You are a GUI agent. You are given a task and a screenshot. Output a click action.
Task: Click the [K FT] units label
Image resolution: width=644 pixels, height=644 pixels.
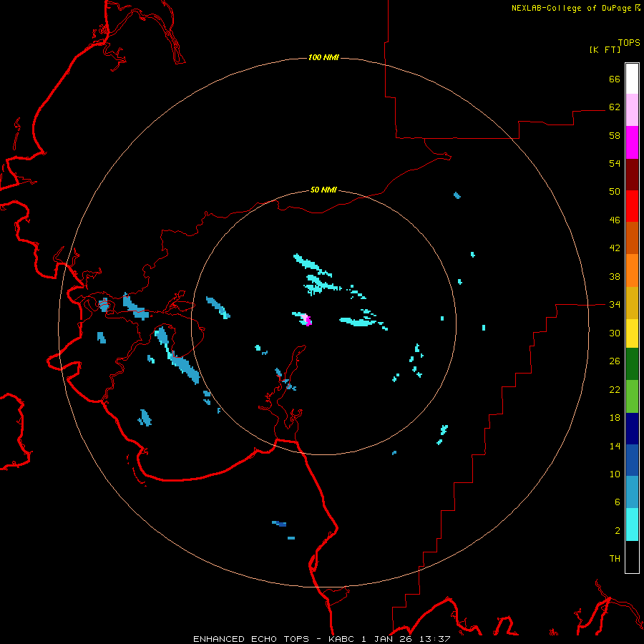605,49
